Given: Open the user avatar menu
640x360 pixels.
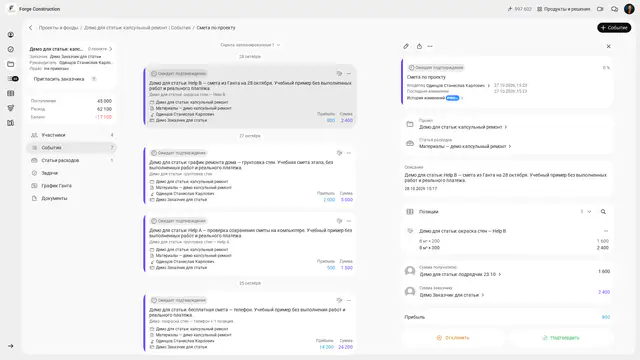Looking at the screenshot, I should [x=629, y=9].
